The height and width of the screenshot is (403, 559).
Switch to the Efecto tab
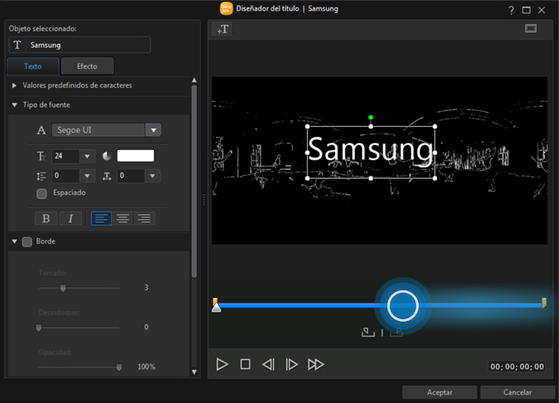click(87, 66)
